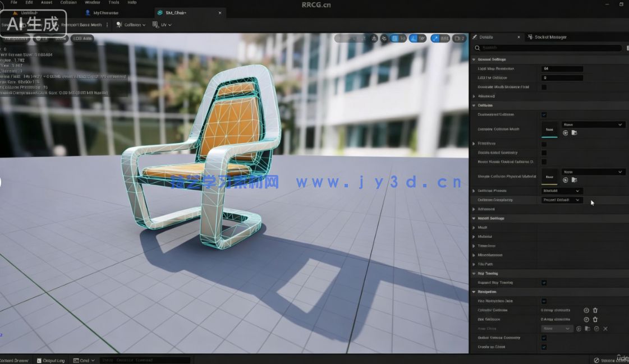Image resolution: width=629 pixels, height=364 pixels.
Task: Click browse icon under Complex Collision Mesh
Action: coord(575,133)
